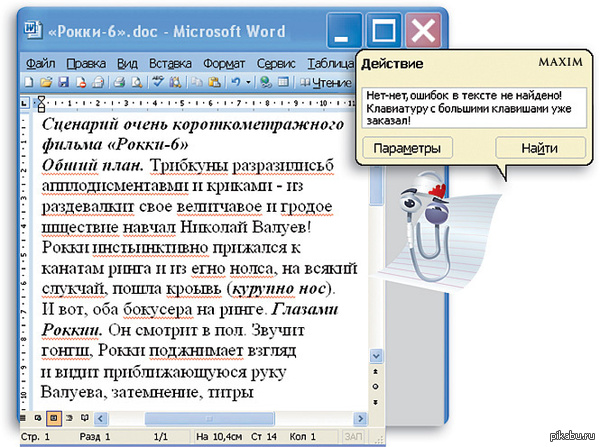Click the Open file folder icon

tap(47, 82)
